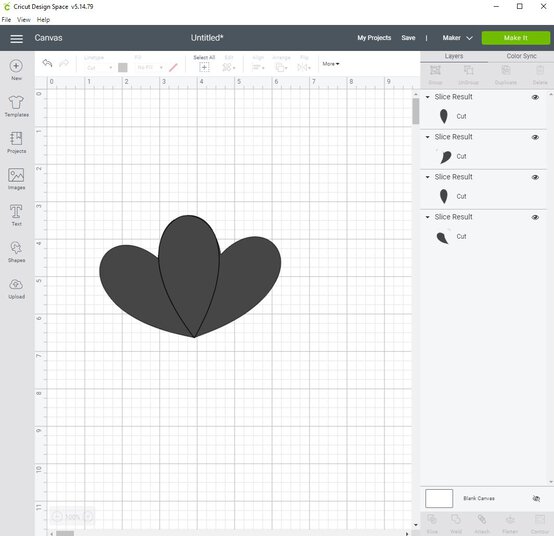
Task: Collapse the first Slice Result group
Action: (x=428, y=97)
